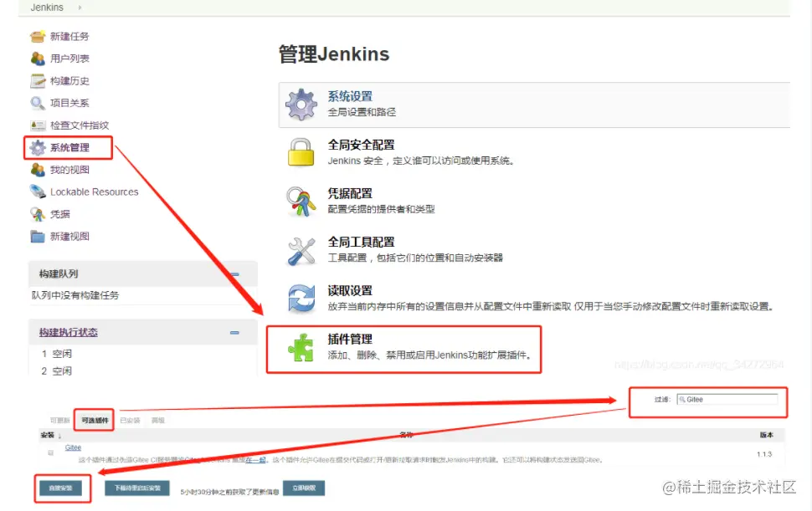Click the 管理Jenkins page title

click(x=334, y=54)
